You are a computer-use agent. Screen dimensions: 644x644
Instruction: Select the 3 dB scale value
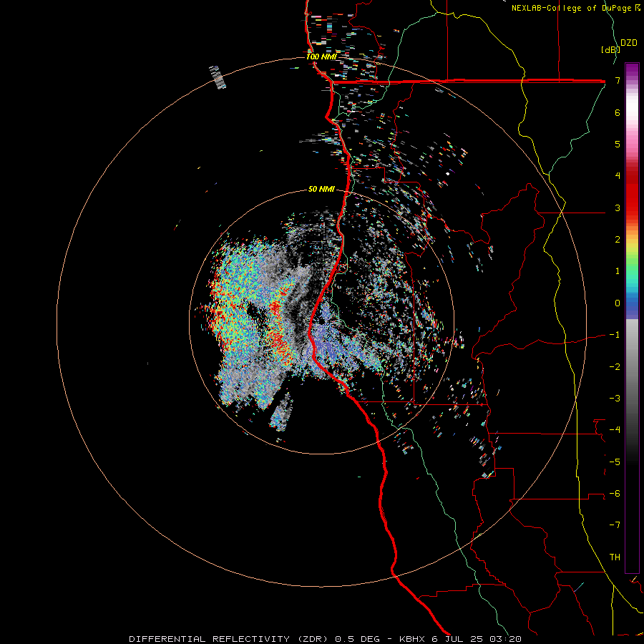[618, 208]
